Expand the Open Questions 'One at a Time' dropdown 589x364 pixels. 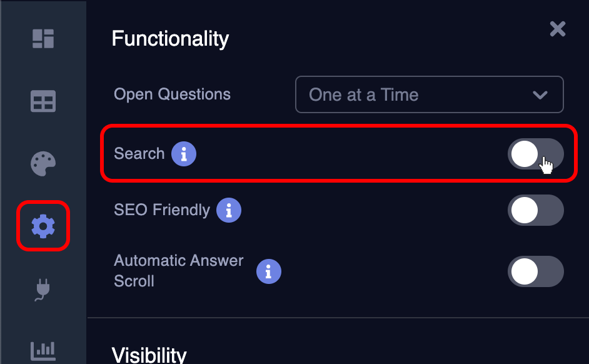coord(429,95)
